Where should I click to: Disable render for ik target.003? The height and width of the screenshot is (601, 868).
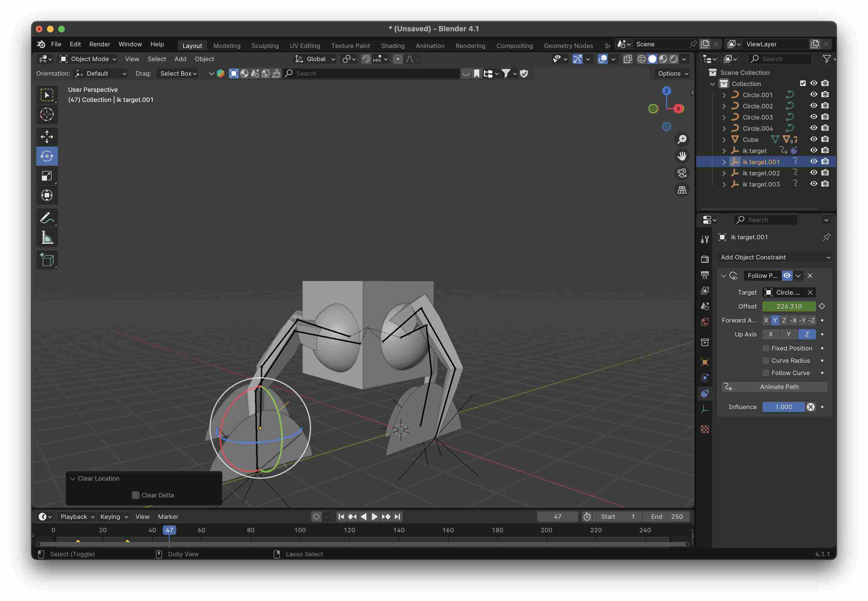pyautogui.click(x=825, y=184)
